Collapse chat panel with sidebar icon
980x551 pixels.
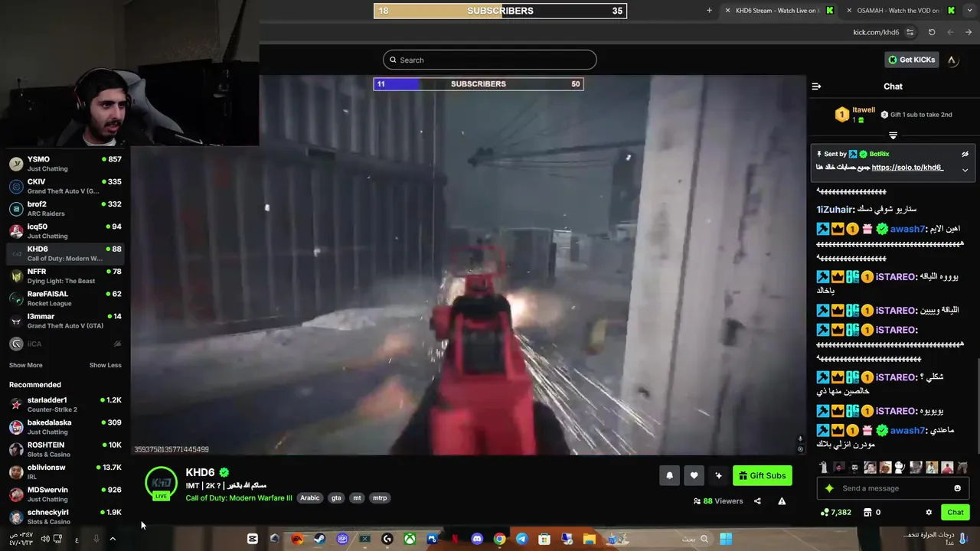(x=816, y=86)
